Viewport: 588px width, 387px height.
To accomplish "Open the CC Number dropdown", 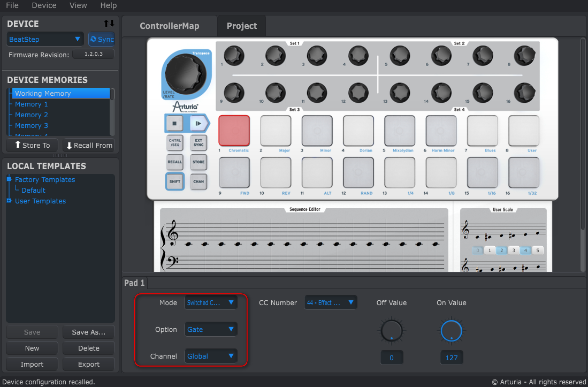I will coord(330,302).
